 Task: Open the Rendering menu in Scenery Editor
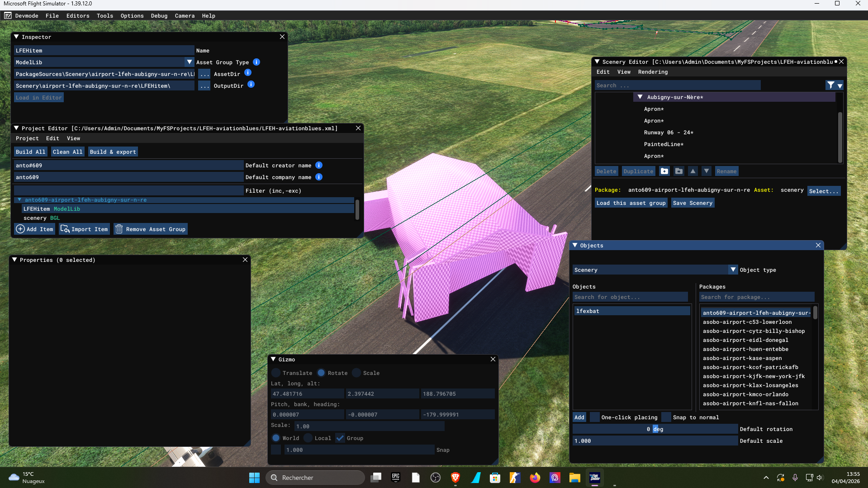pos(653,72)
